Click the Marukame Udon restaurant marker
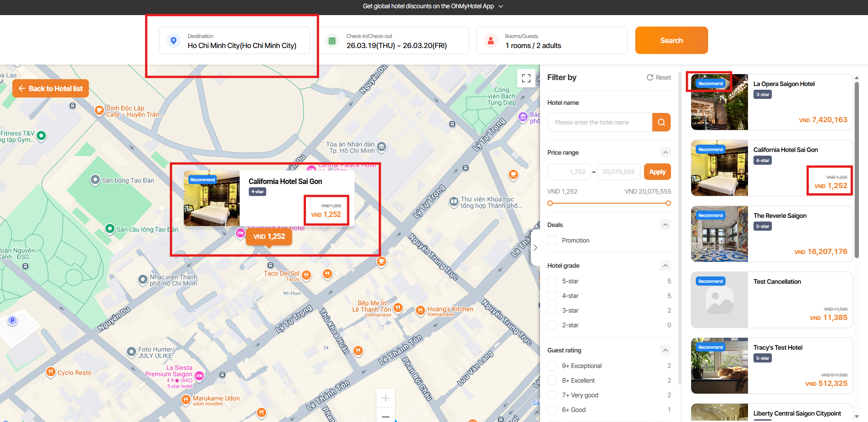868x422 pixels. 186,400
